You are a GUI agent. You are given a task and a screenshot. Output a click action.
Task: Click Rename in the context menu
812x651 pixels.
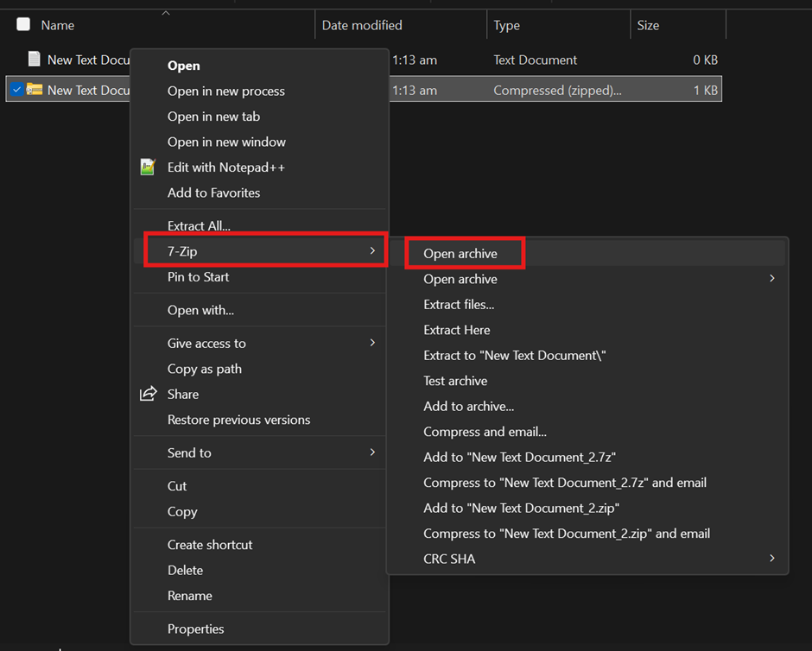coord(189,596)
